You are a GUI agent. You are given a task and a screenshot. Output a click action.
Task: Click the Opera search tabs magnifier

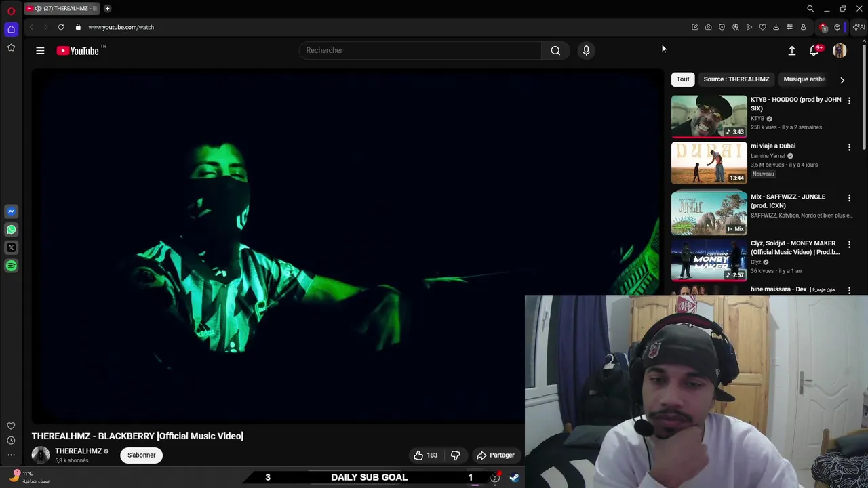click(810, 9)
